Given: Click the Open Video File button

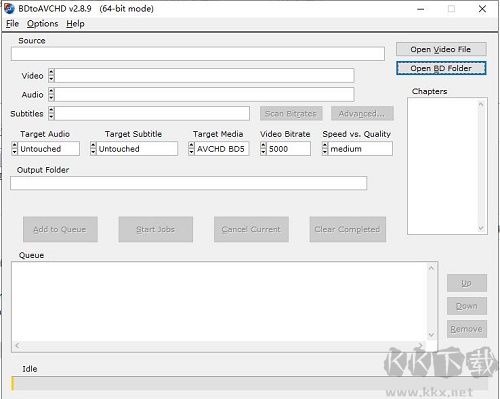Looking at the screenshot, I should coord(441,49).
